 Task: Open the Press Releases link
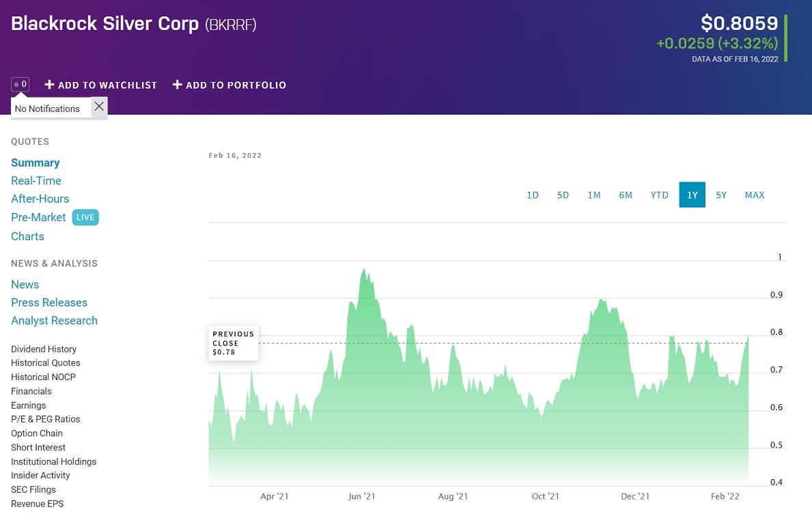[49, 303]
